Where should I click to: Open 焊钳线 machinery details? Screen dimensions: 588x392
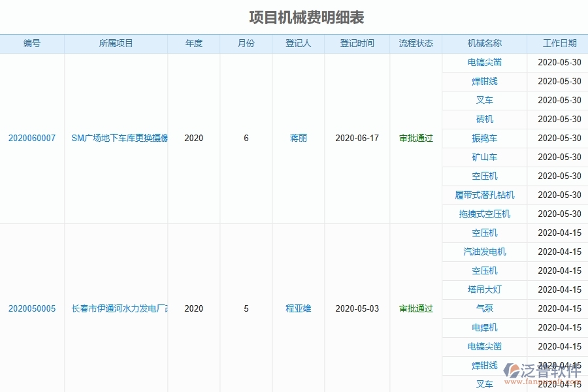483,81
